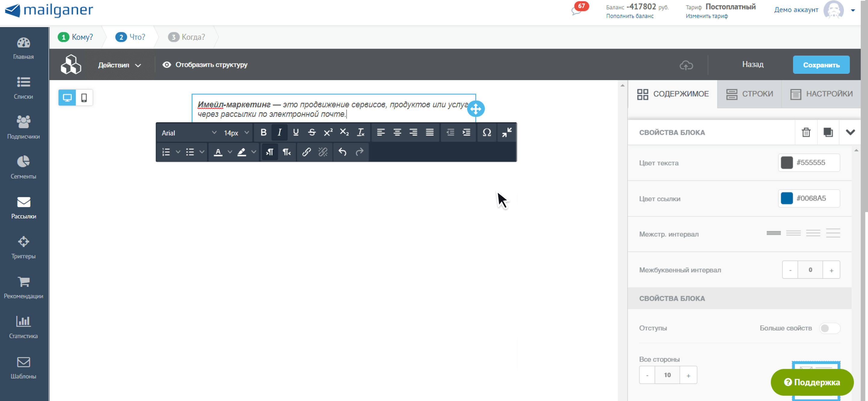Toggle bold formatting in text toolbar
The width and height of the screenshot is (868, 401).
pos(263,132)
